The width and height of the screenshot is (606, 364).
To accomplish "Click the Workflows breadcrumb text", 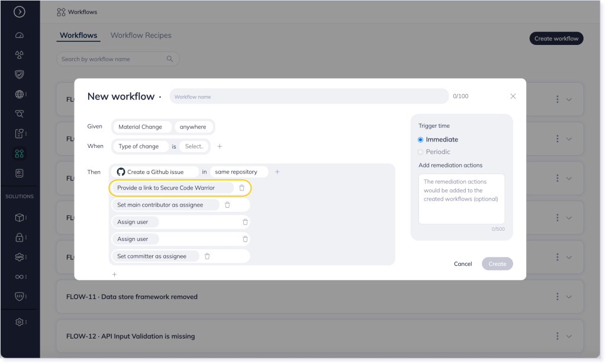I will point(82,12).
